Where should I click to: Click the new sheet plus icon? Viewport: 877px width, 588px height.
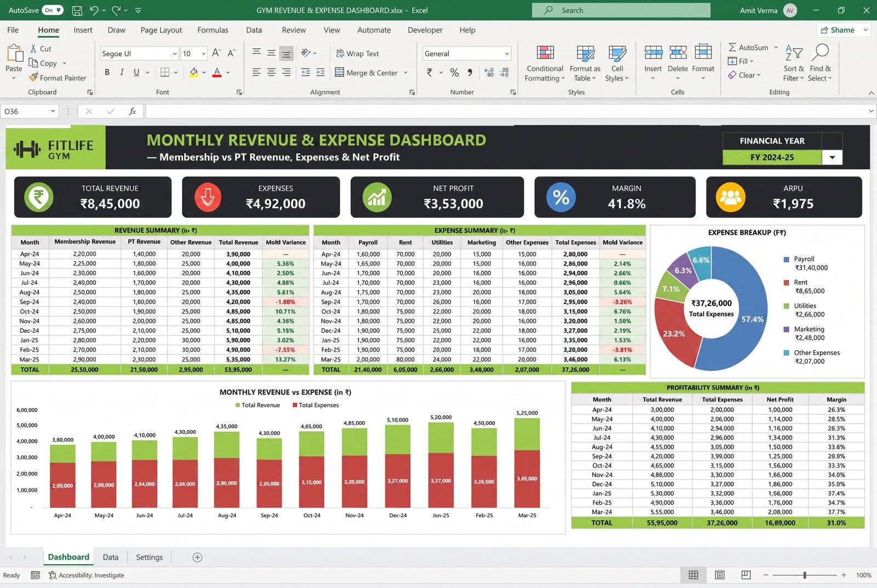coord(197,557)
